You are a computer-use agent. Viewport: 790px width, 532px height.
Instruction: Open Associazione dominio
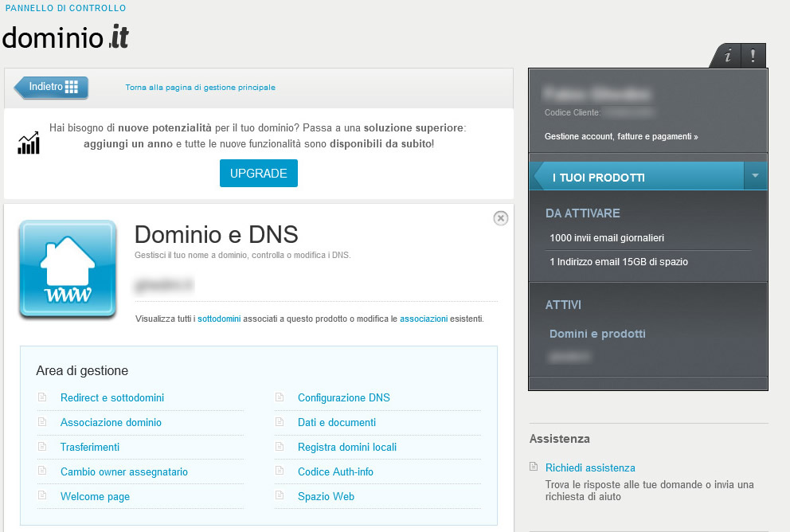[111, 422]
